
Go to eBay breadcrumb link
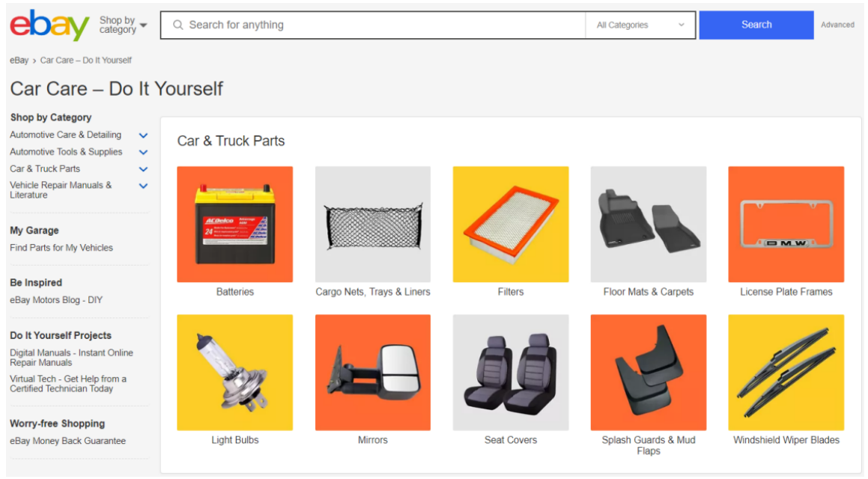coord(19,61)
